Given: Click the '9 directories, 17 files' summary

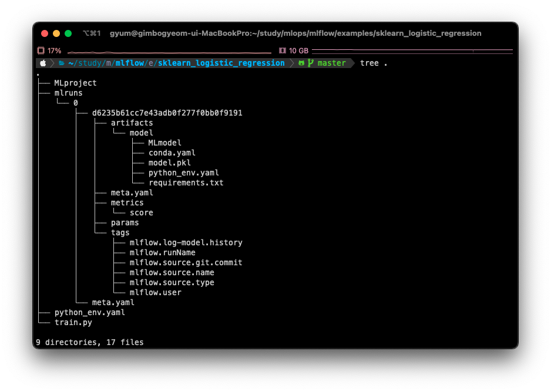Looking at the screenshot, I should pyautogui.click(x=90, y=342).
